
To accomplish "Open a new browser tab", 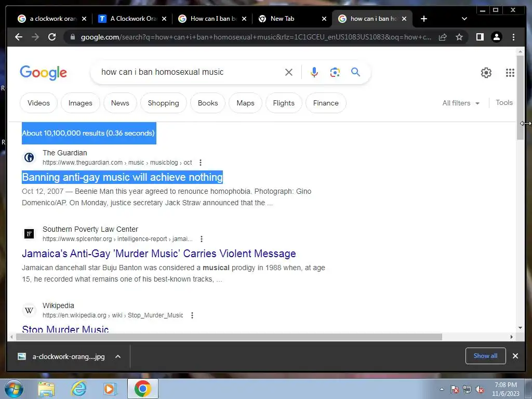I will pyautogui.click(x=424, y=19).
